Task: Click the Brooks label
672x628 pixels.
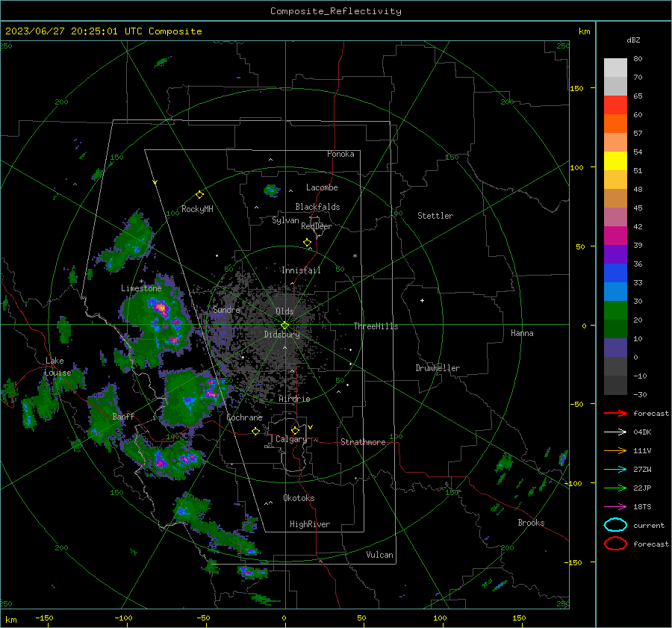Action: 531,523
